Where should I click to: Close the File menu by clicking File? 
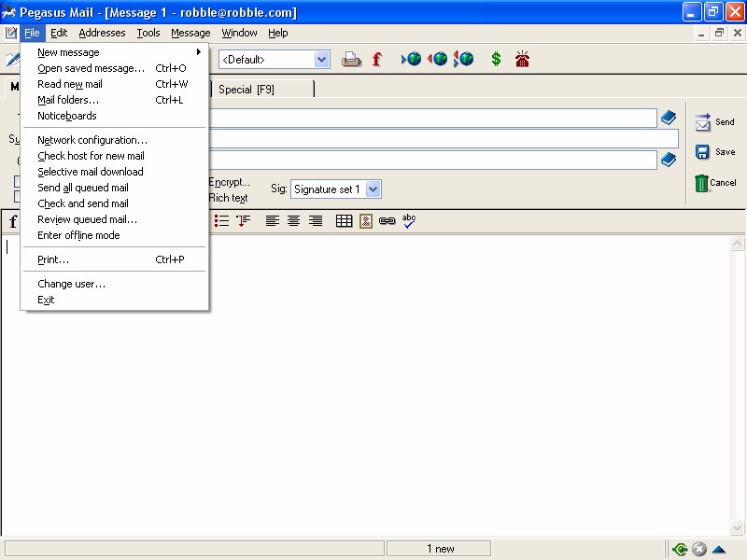tap(32, 33)
